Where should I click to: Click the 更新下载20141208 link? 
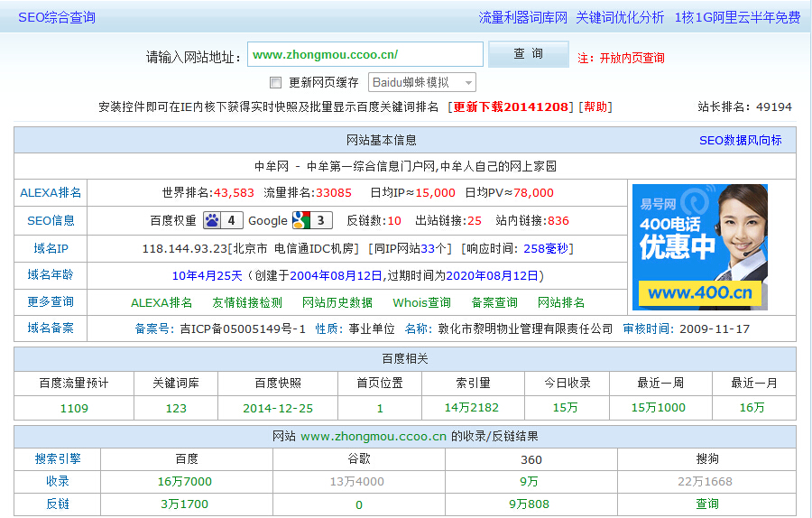coord(511,107)
